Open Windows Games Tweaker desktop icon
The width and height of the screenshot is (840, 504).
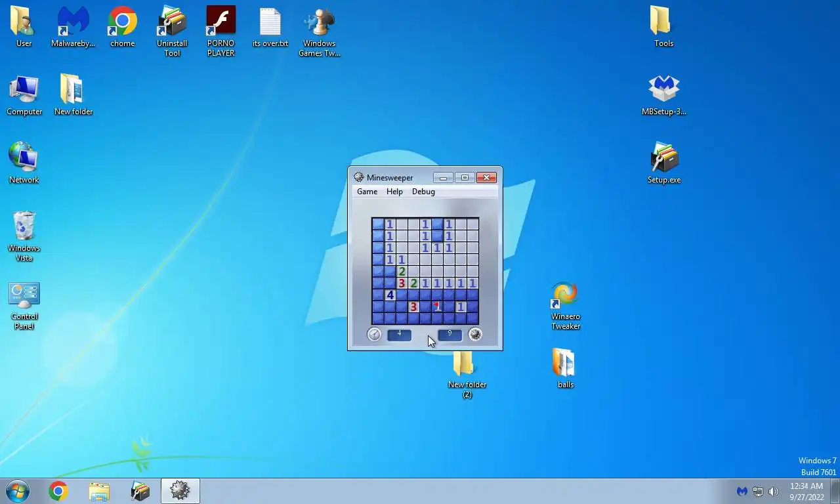(319, 31)
